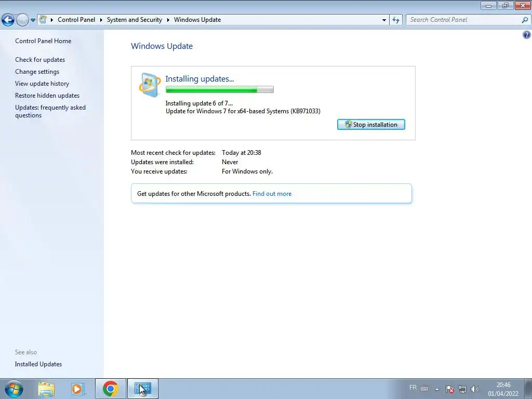Viewport: 532px width, 399px height.
Task: Click the keyboard icon in language bar
Action: [x=424, y=389]
